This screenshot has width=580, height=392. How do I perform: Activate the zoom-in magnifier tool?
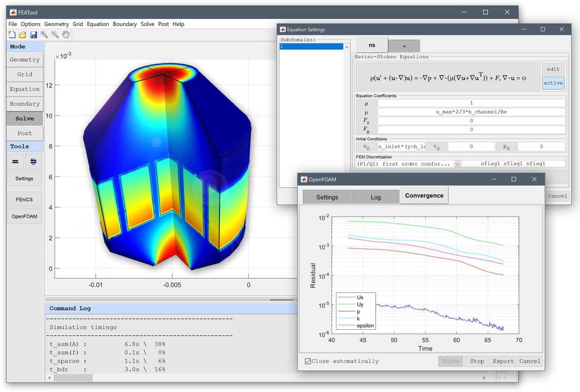43,35
